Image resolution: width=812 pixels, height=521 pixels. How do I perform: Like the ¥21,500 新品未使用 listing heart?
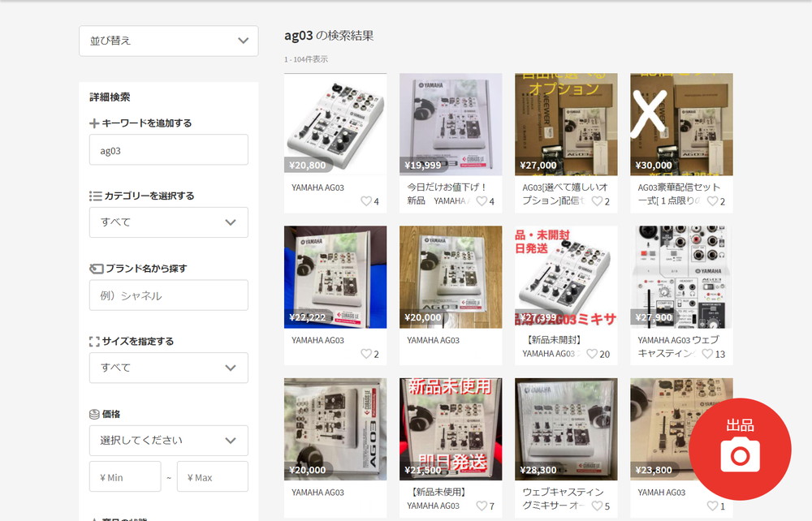(482, 506)
